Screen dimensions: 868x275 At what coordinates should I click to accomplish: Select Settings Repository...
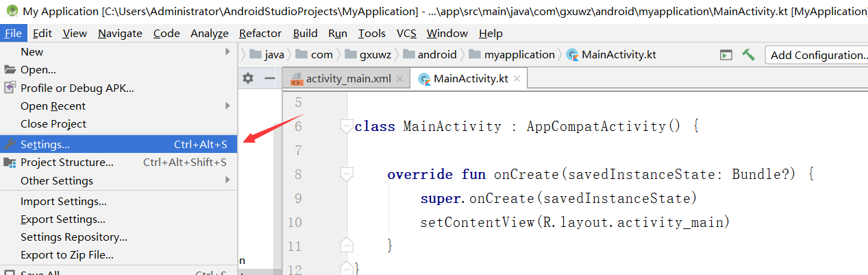119,237
